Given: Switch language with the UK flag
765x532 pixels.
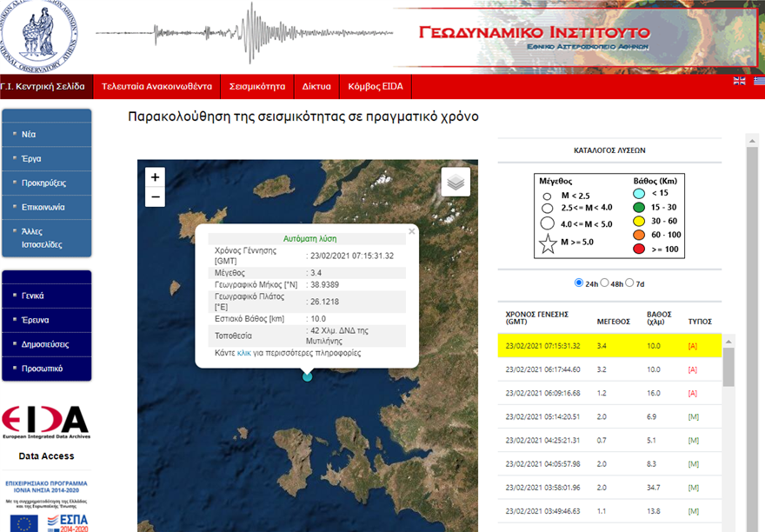Looking at the screenshot, I should point(740,81).
